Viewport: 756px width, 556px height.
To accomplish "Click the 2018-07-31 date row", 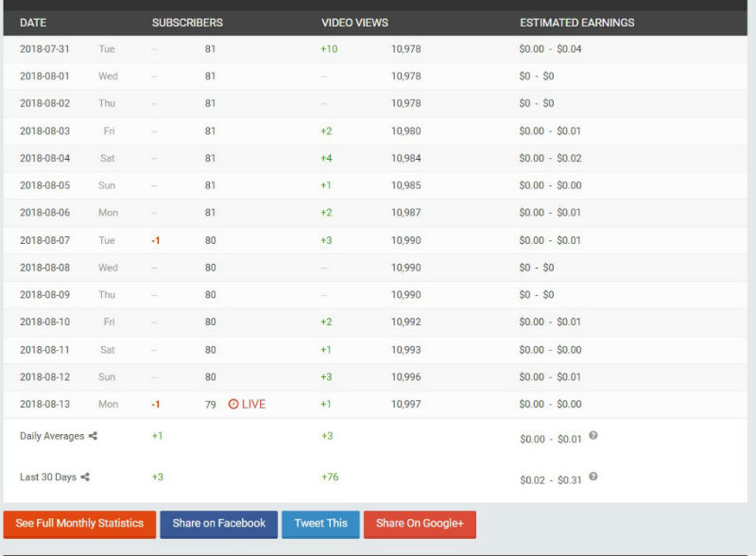I will [375, 49].
